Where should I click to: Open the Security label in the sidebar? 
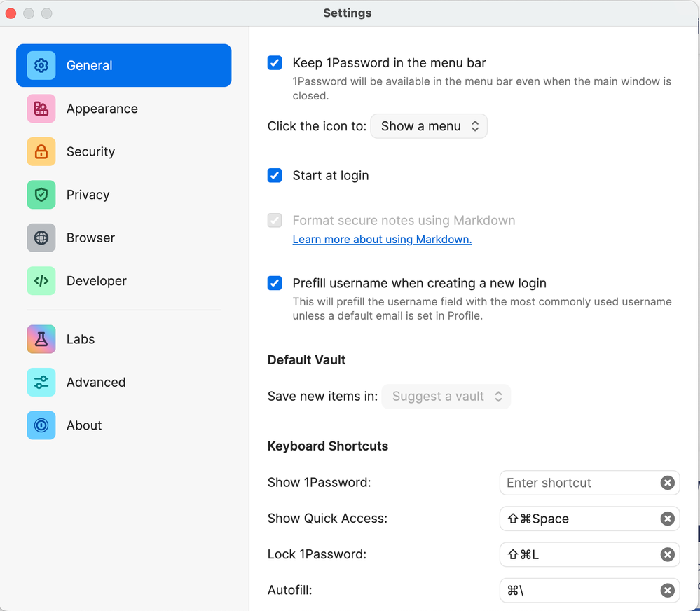pyautogui.click(x=90, y=152)
